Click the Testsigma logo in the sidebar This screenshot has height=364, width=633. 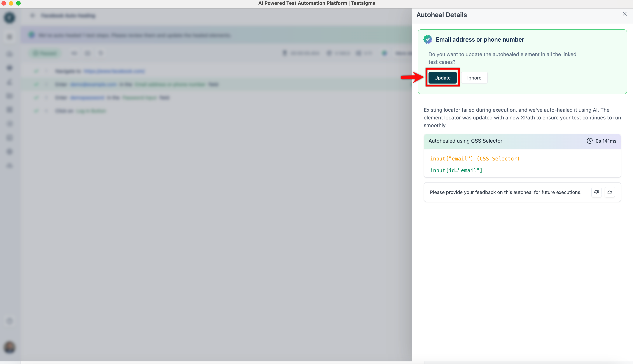pos(10,17)
